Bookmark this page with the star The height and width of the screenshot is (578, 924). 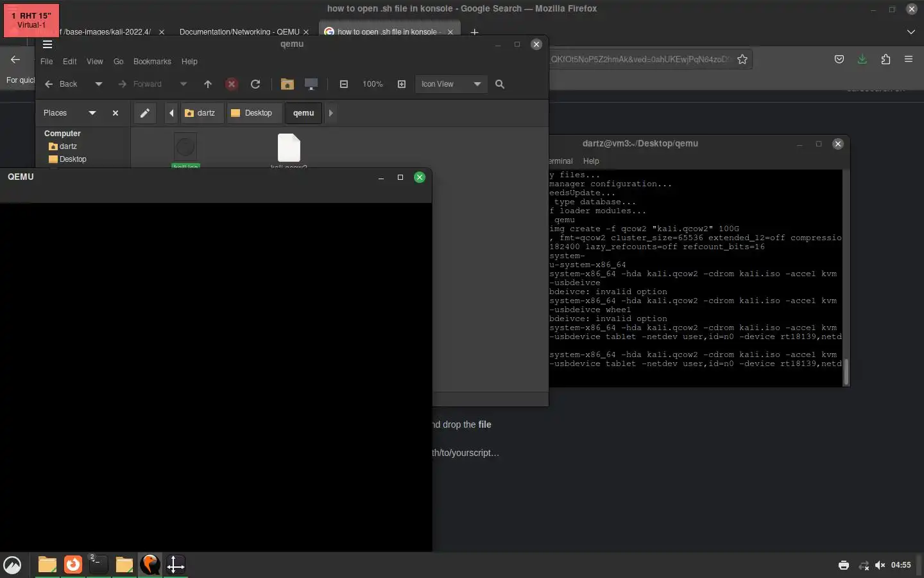click(x=742, y=59)
